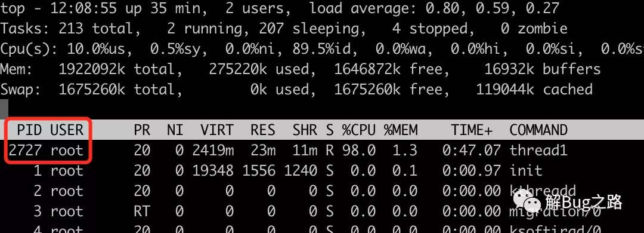The height and width of the screenshot is (233, 644).
Task: Click the 1556 RES value for init
Action: point(259,170)
